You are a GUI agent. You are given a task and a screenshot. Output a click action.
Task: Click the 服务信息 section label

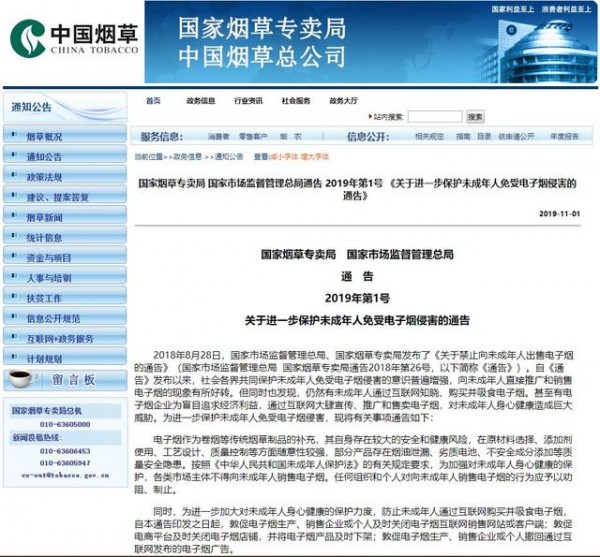coord(161,137)
